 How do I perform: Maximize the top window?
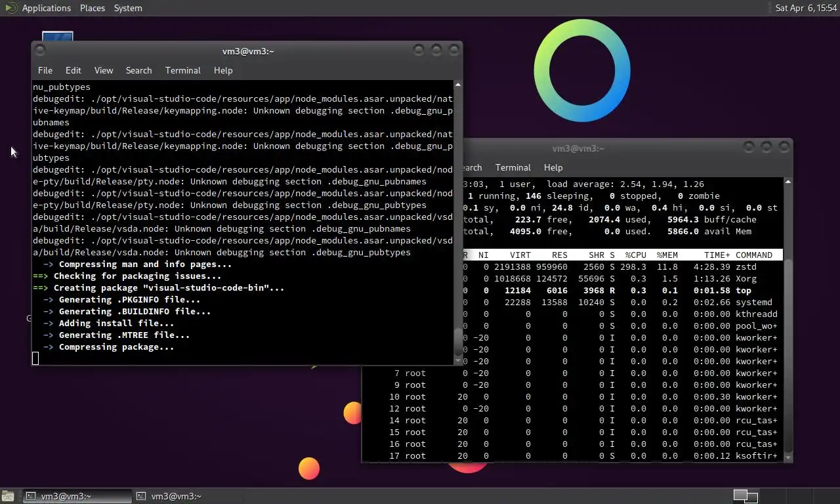tap(766, 147)
